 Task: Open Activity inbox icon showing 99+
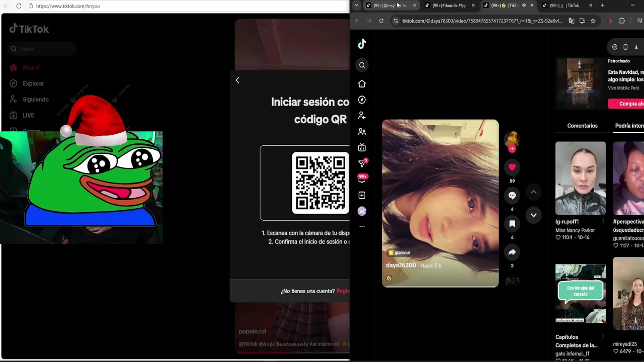point(362,178)
